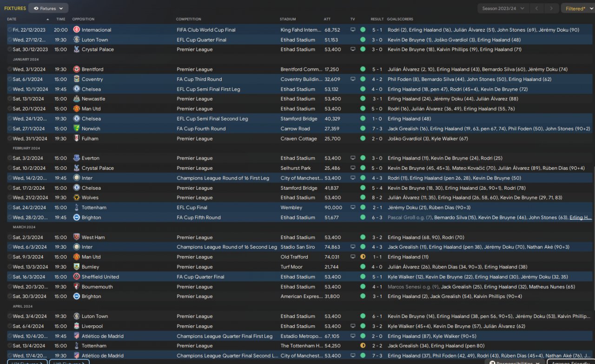Screen dimensions: 595x364
Task: Toggle the tick for the Sat 13/1/2024 fixture
Action: coord(10,99)
